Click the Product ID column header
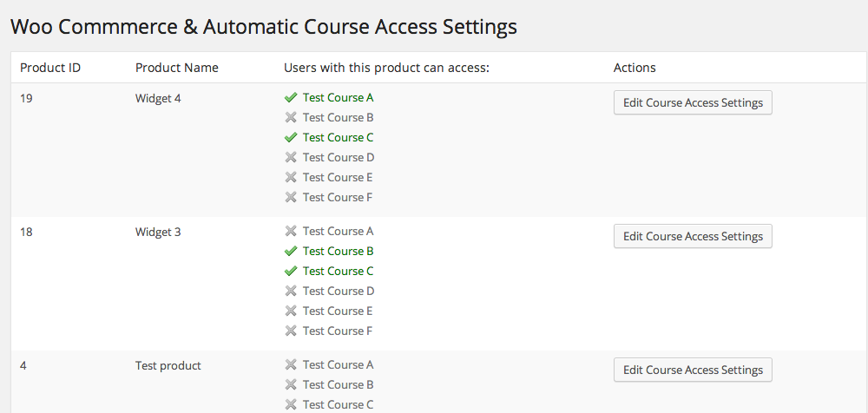 pos(50,68)
